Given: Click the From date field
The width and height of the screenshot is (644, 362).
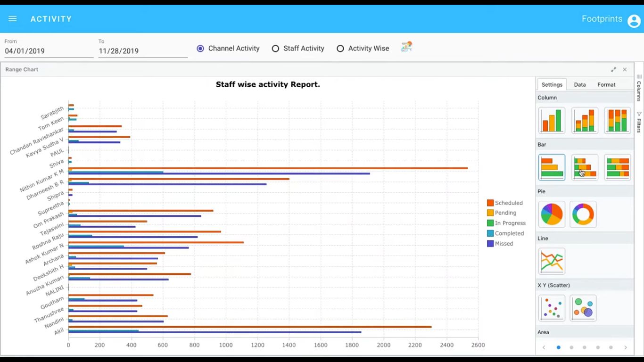Looking at the screenshot, I should click(49, 51).
